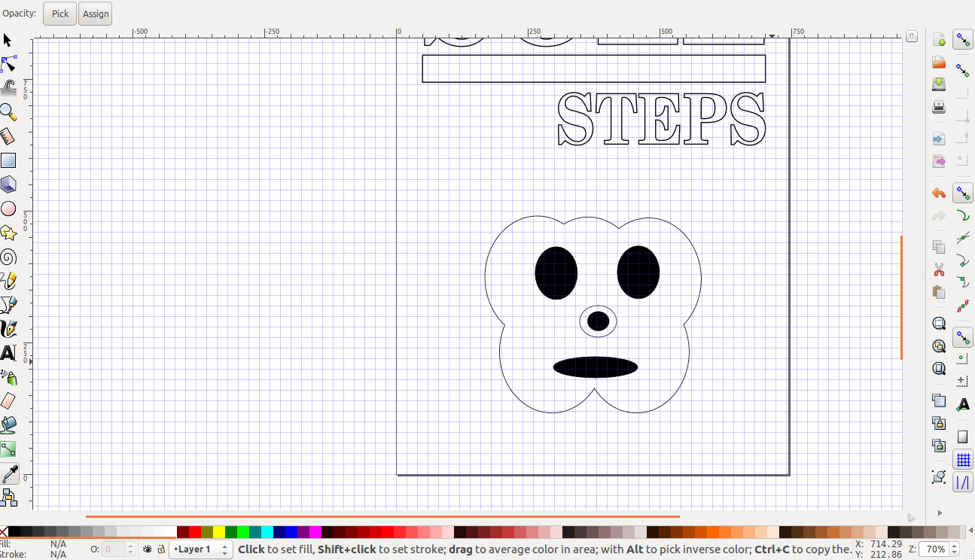Image resolution: width=975 pixels, height=560 pixels.
Task: Select the Tweak objects tool
Action: coord(8,88)
